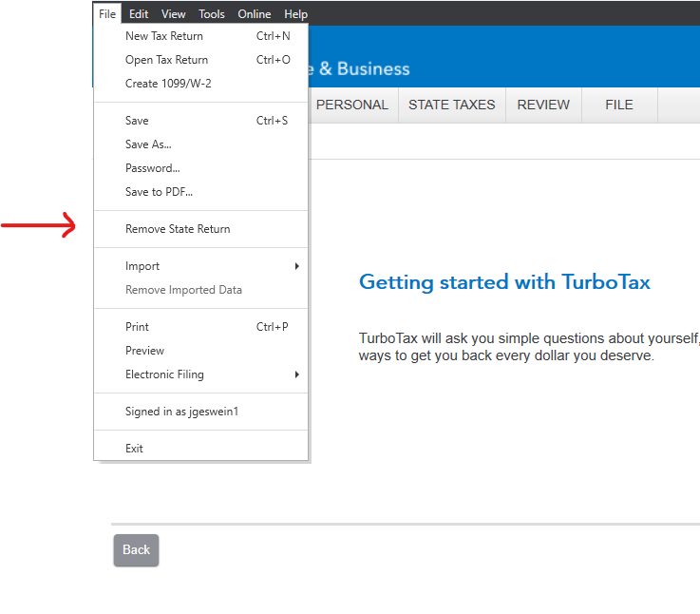
Task: Click Create 1099/W-2 menu item
Action: (x=201, y=84)
